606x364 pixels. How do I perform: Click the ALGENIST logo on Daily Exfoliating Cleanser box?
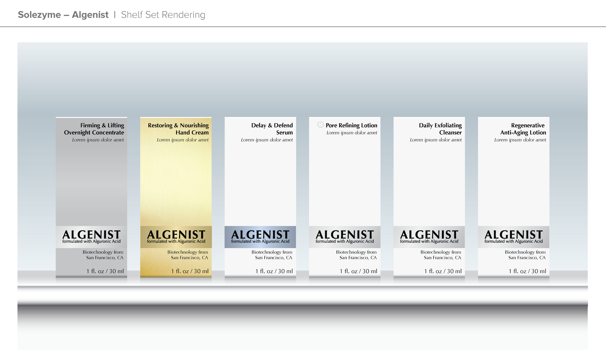429,235
